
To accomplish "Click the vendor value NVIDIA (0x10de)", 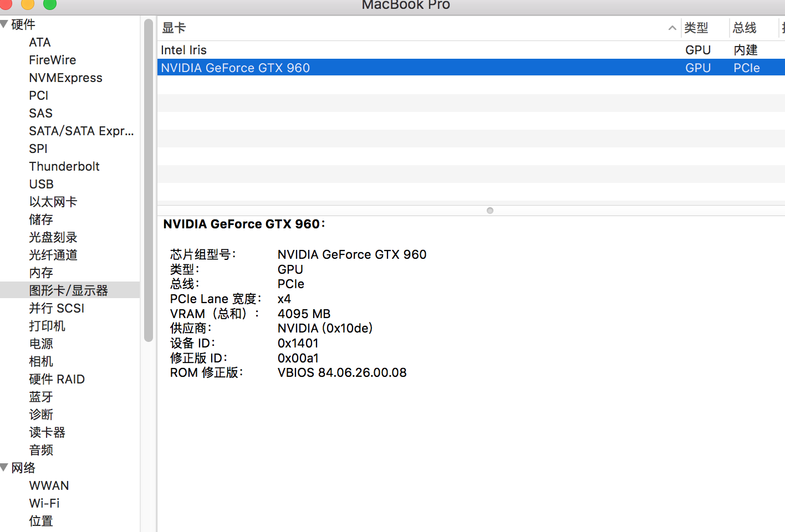I will (x=325, y=329).
